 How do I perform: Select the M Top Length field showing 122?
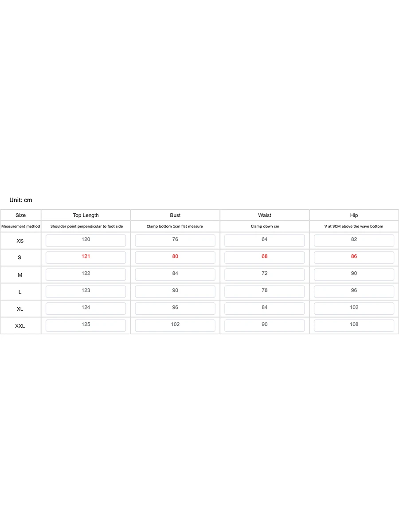click(86, 274)
